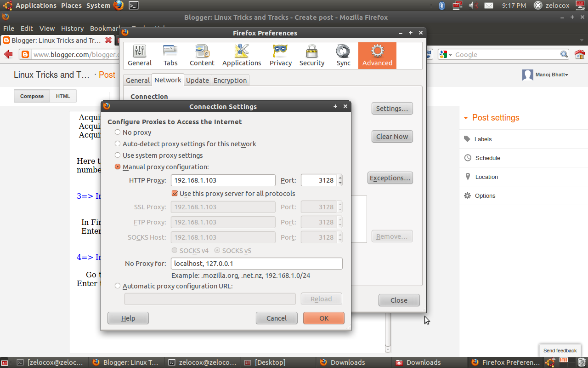Open the network connection indicator
The height and width of the screenshot is (368, 588).
click(457, 6)
